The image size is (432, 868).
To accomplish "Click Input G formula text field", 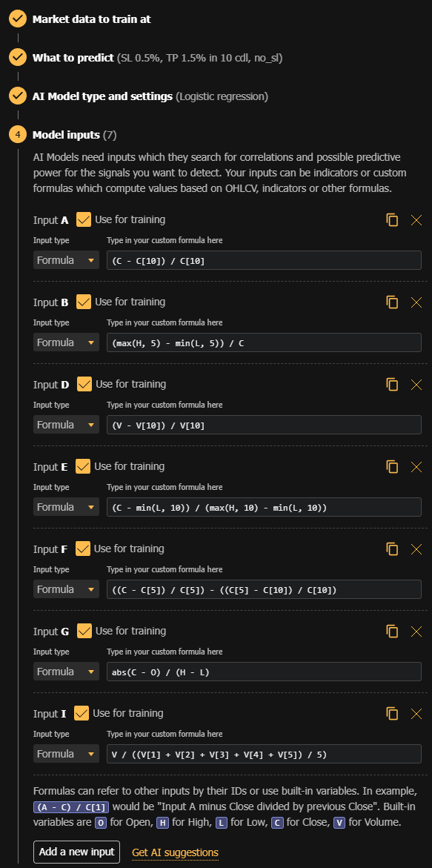I will 264,672.
